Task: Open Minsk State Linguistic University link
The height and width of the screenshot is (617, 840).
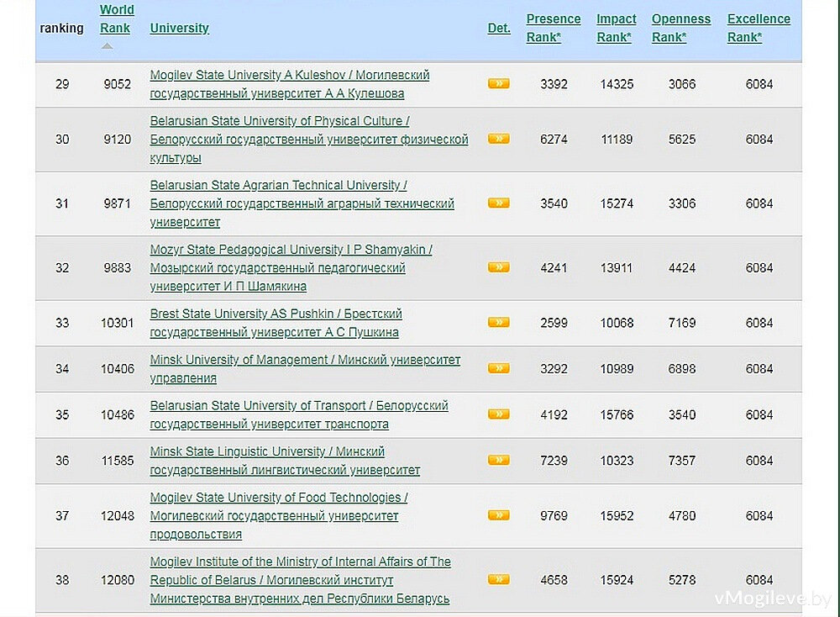Action: point(285,461)
